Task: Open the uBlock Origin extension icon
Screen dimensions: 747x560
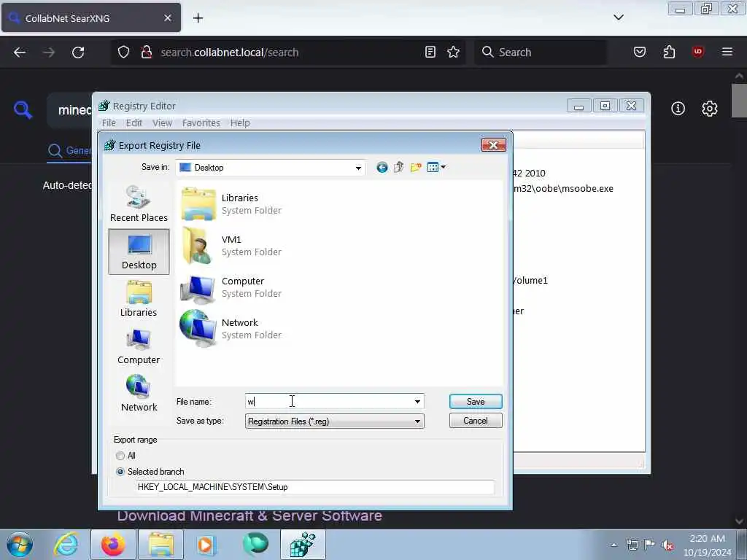Action: [698, 52]
